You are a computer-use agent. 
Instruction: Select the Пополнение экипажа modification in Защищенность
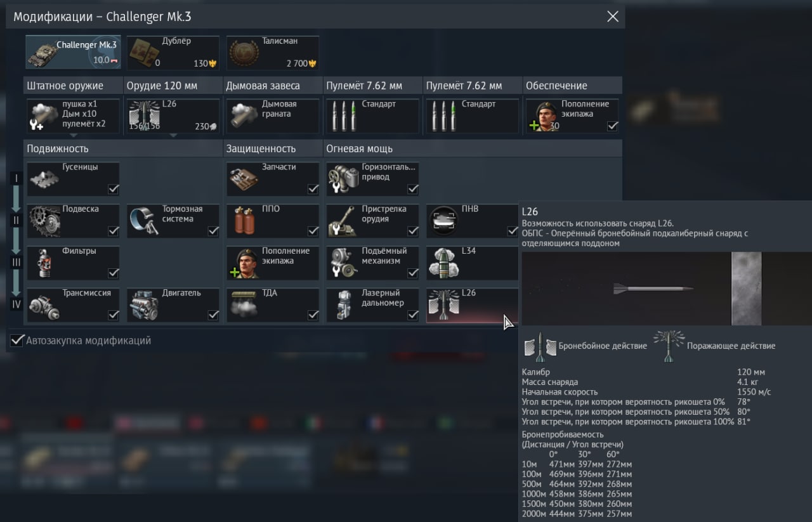(x=272, y=263)
